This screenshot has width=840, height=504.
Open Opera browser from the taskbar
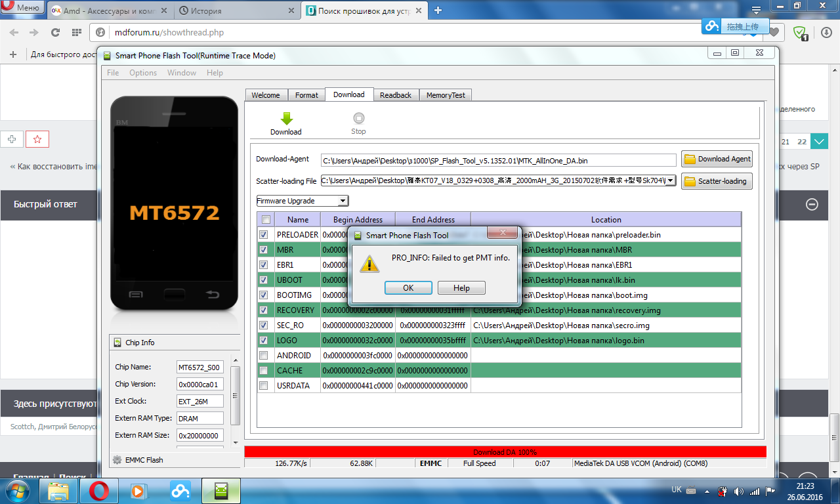click(x=99, y=490)
